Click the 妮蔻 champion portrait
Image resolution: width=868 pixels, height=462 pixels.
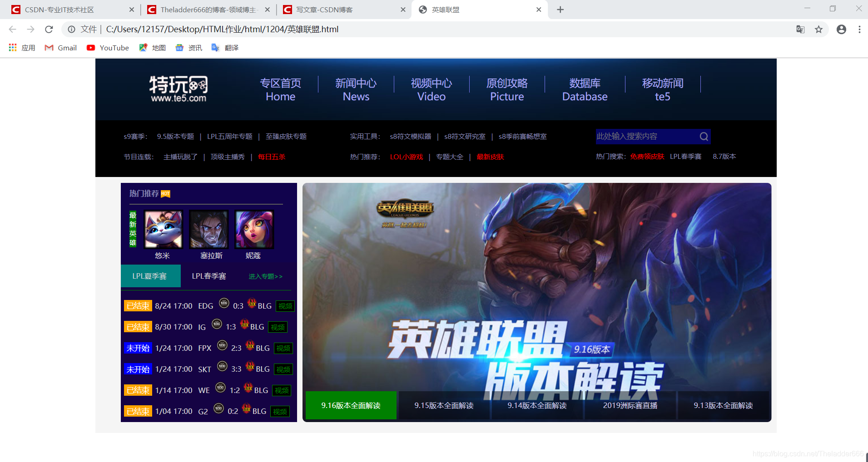(254, 229)
